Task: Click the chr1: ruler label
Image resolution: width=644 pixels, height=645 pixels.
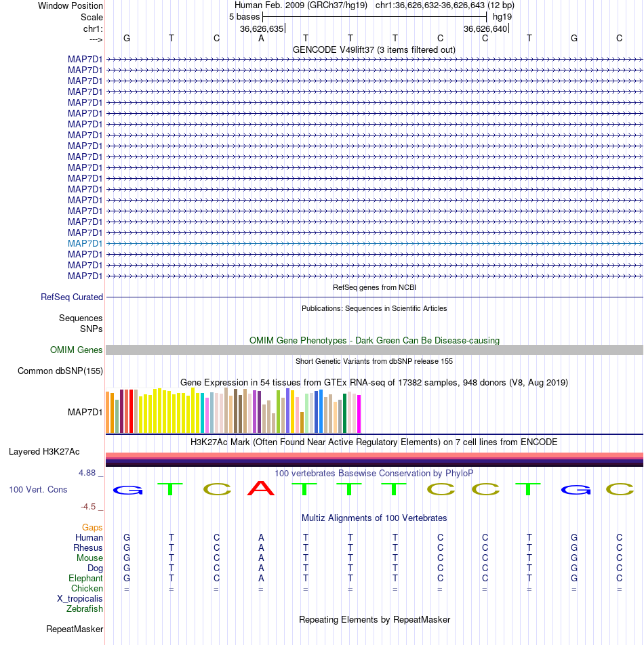Action: click(93, 28)
